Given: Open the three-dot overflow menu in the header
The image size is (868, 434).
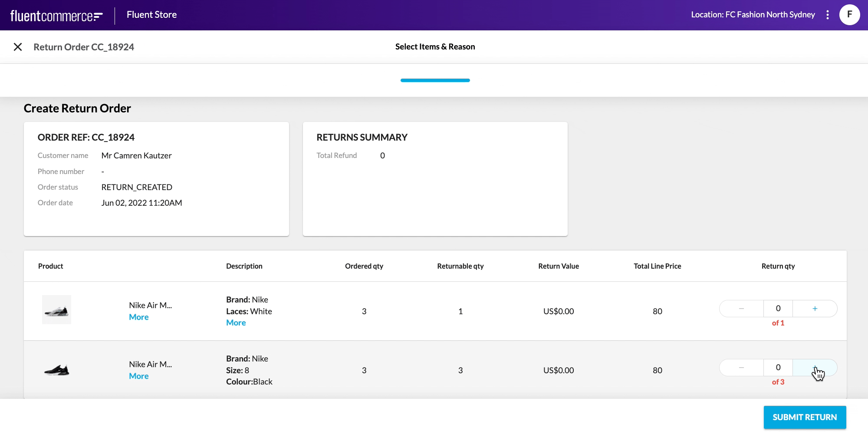Looking at the screenshot, I should tap(828, 15).
